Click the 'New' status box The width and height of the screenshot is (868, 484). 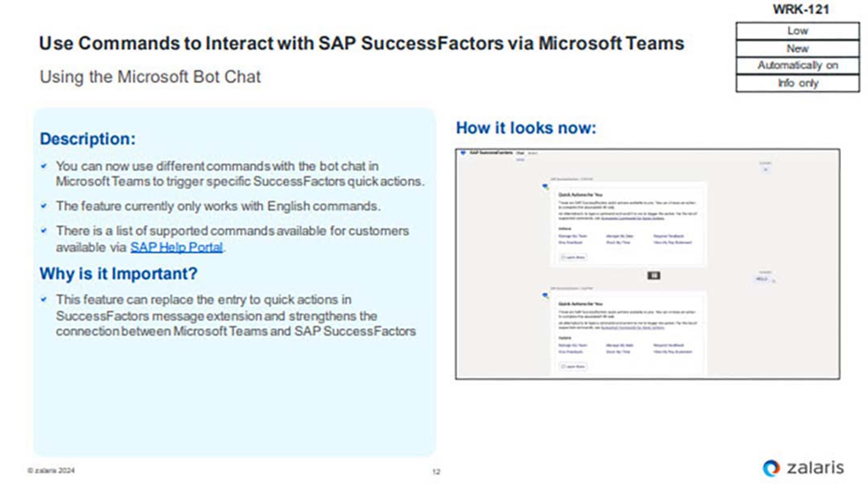[797, 49]
